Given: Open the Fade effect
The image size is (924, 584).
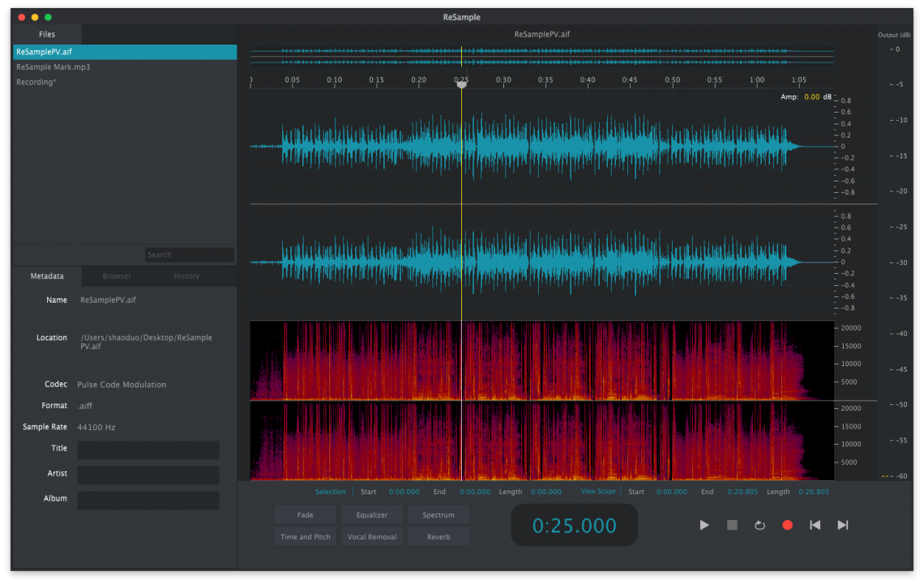Looking at the screenshot, I should coord(306,515).
